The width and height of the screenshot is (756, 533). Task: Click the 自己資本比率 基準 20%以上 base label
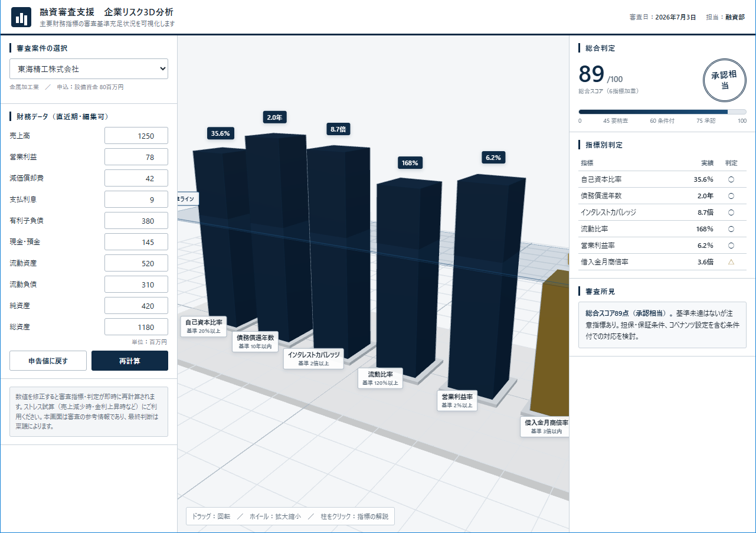pos(204,326)
